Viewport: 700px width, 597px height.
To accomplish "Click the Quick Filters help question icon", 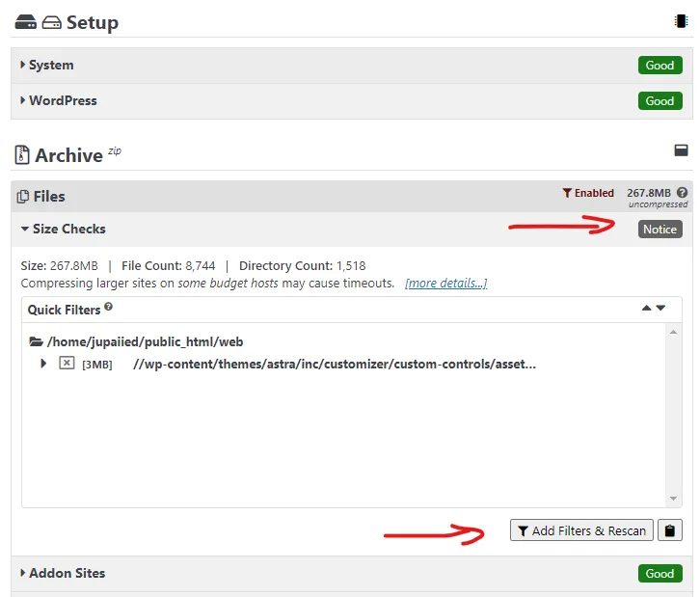I will pos(109,307).
